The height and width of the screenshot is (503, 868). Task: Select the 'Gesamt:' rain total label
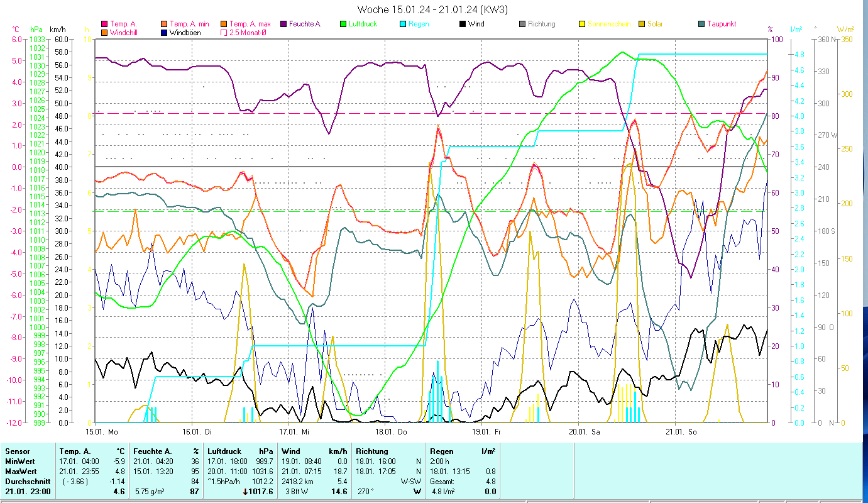442,482
